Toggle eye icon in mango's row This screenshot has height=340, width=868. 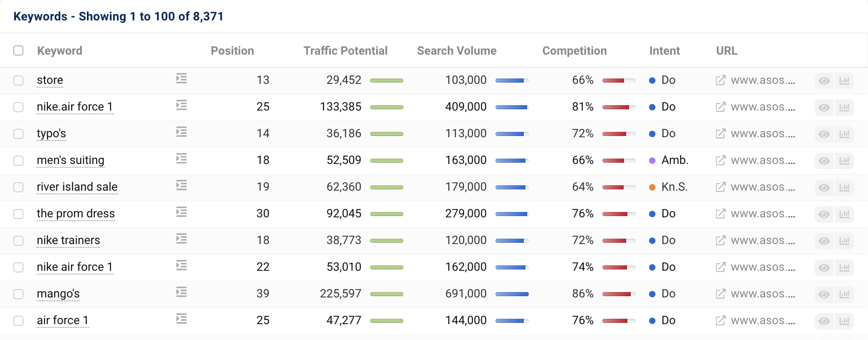824,294
